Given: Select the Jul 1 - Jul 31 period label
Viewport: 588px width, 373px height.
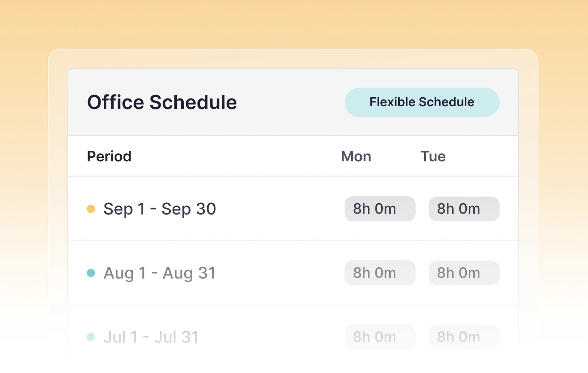Looking at the screenshot, I should click(151, 337).
